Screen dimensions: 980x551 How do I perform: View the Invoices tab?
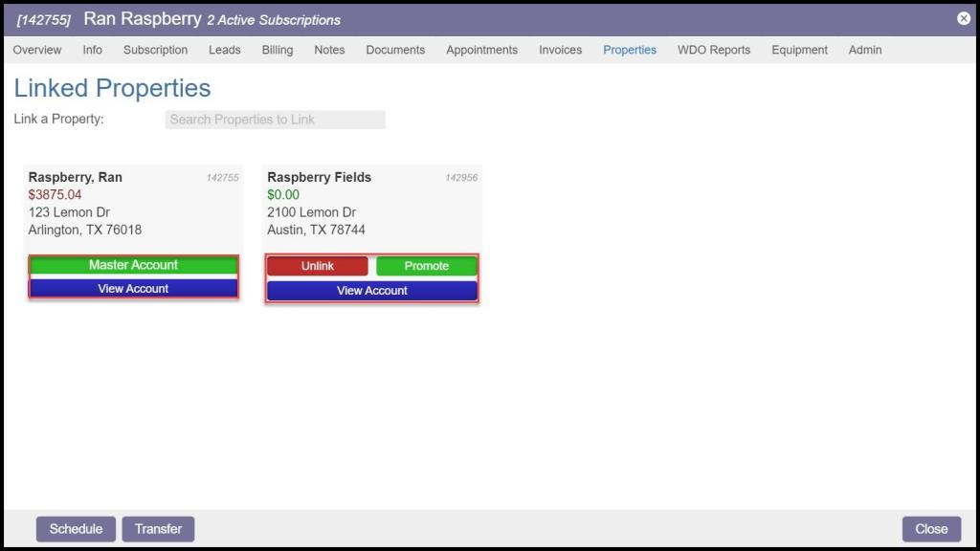click(x=560, y=50)
